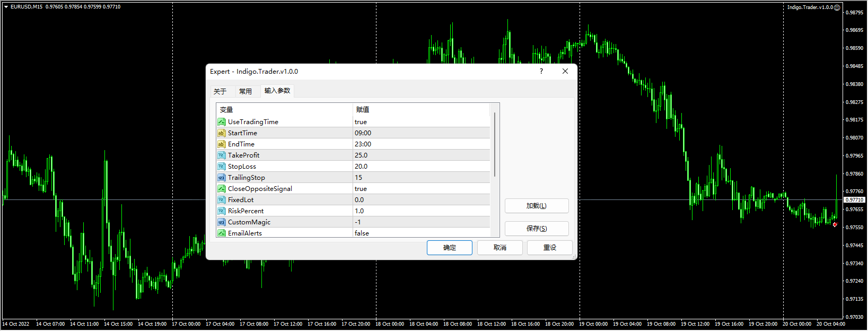
Task: Click the 19 Oct 00:00 label on the time axis
Action: 593,324
